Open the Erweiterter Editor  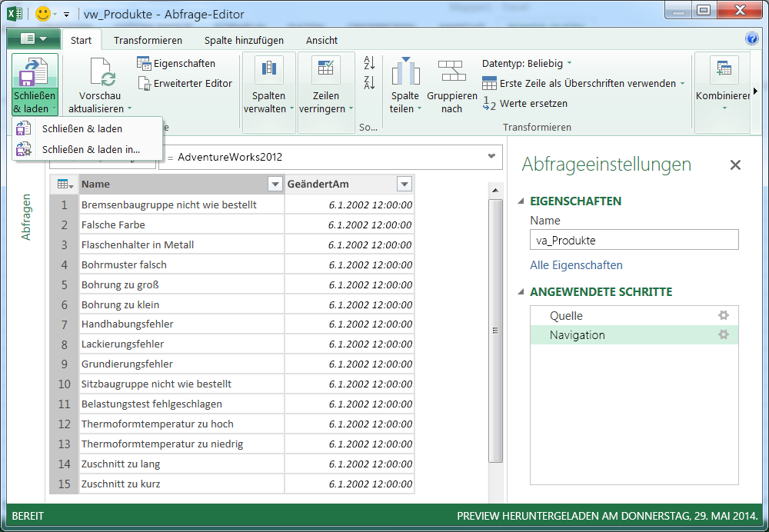point(185,83)
